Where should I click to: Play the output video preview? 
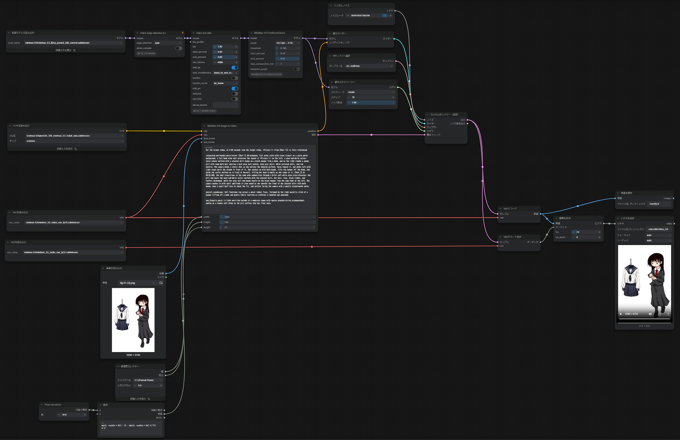point(621,314)
